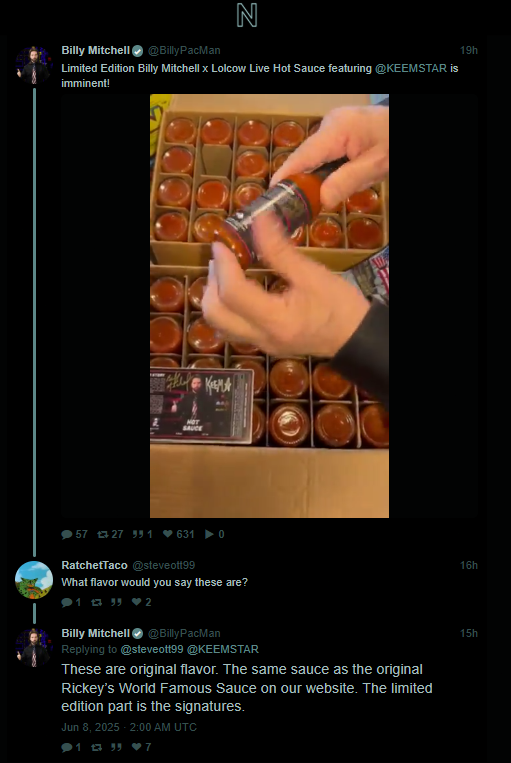Open the comment icon with 57 replies
Viewport: 511px width, 763px height.
pos(67,534)
